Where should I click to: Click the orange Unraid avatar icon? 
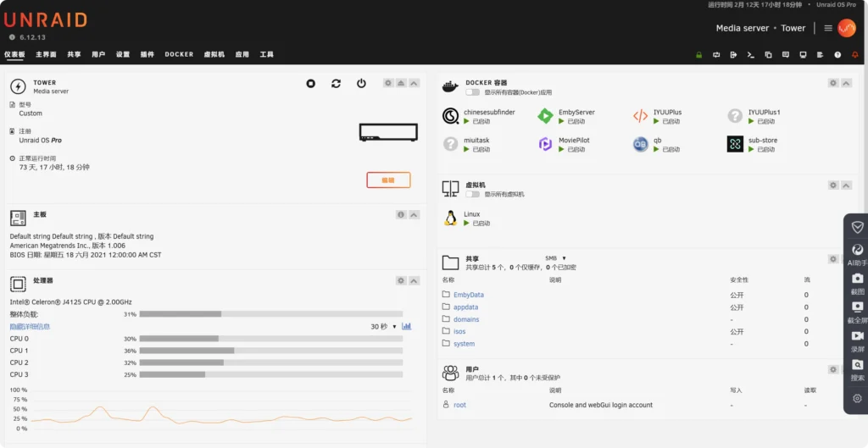[847, 28]
